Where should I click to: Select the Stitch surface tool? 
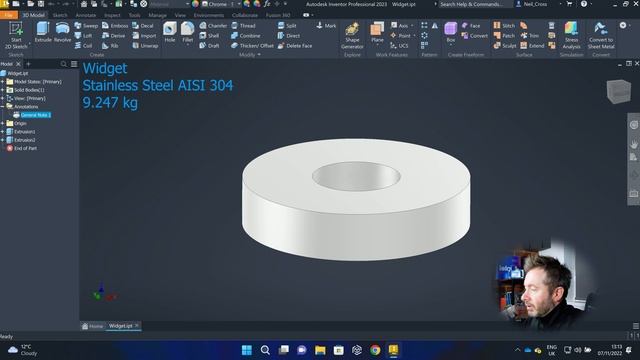coord(504,26)
